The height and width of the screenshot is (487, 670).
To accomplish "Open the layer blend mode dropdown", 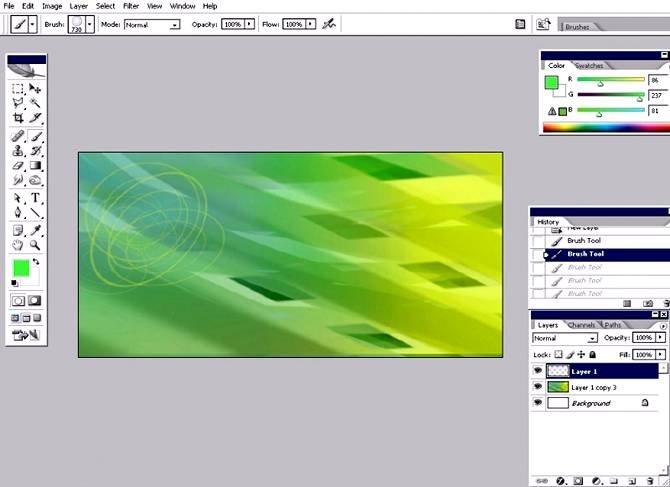I will tap(564, 339).
